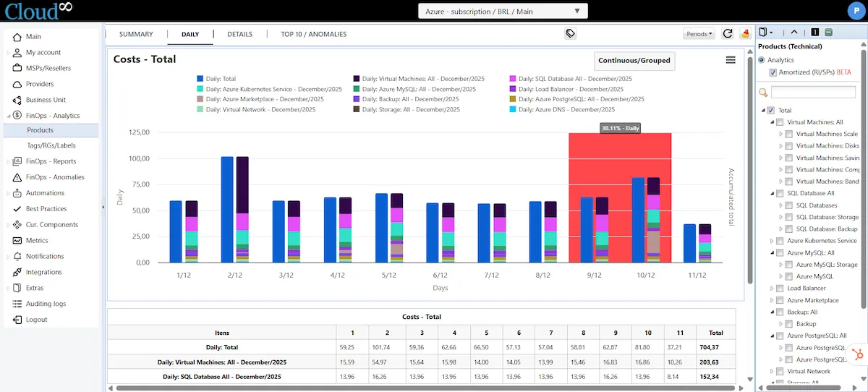Open FinOps - Anomalies warning icon

point(17,177)
